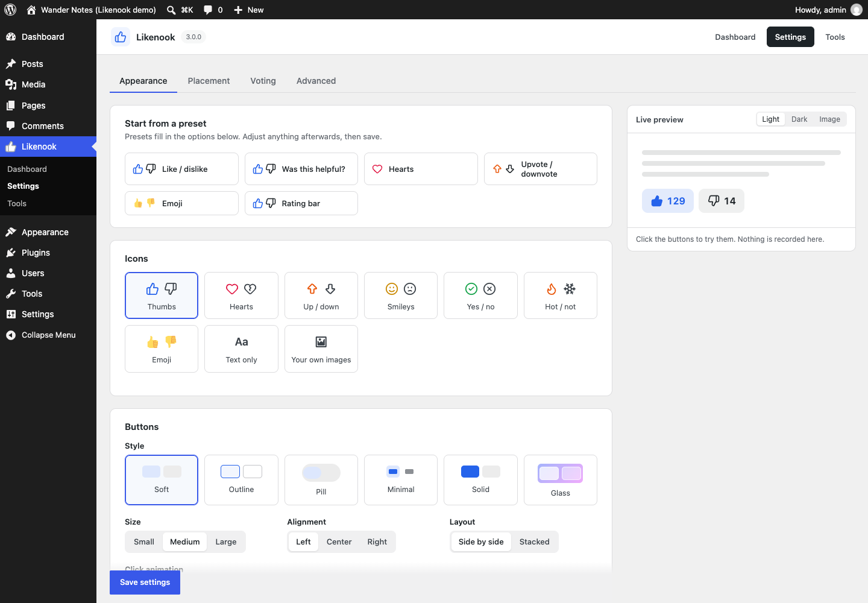
Task: Open the Dashboard submenu item under Likenook
Action: click(27, 169)
